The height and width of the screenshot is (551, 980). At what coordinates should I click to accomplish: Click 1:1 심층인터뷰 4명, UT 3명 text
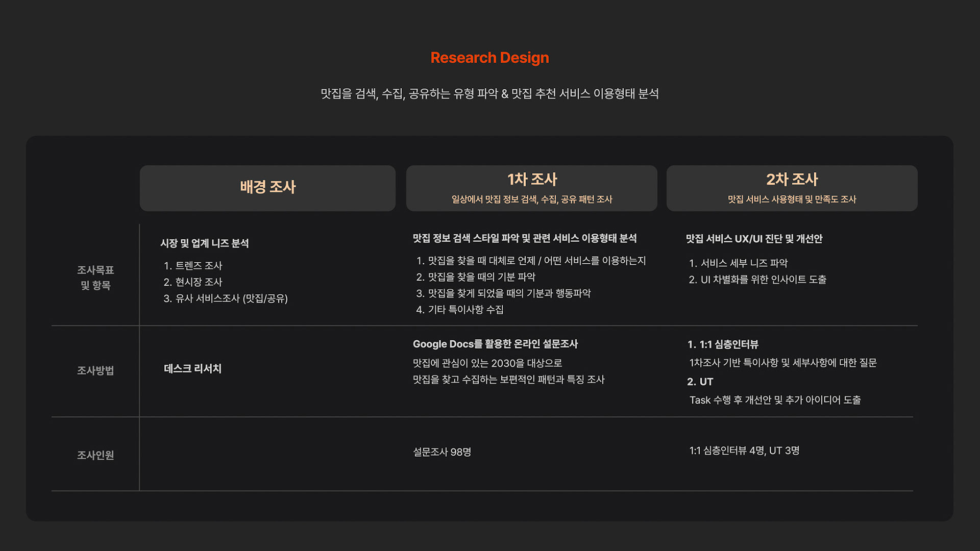click(744, 450)
